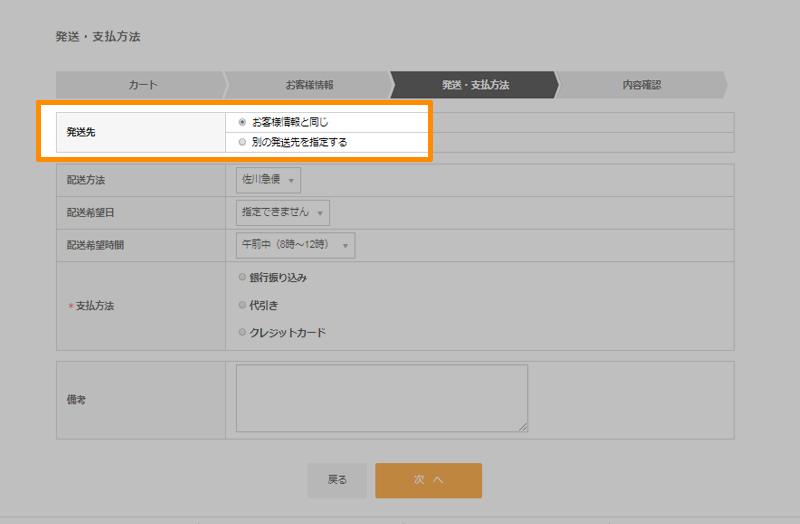Open the 発送・支払方法 step tab
The image size is (800, 524).
coord(475,85)
